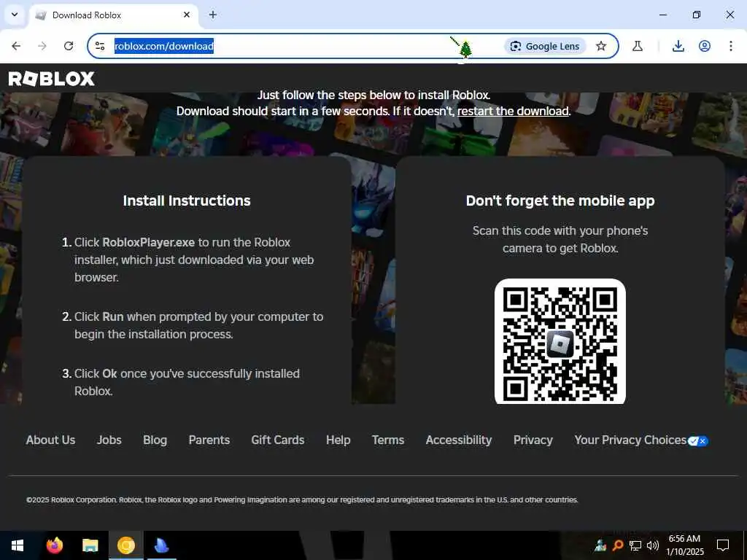Go back to previous page
Viewport: 747px width, 560px height.
16,46
